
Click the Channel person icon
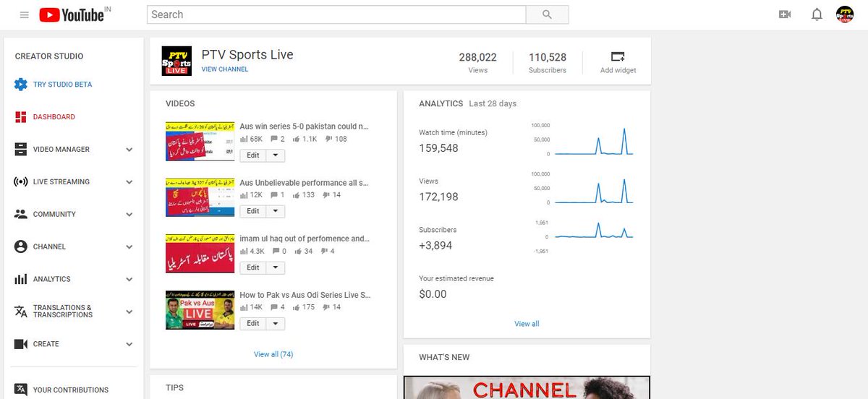(x=21, y=246)
